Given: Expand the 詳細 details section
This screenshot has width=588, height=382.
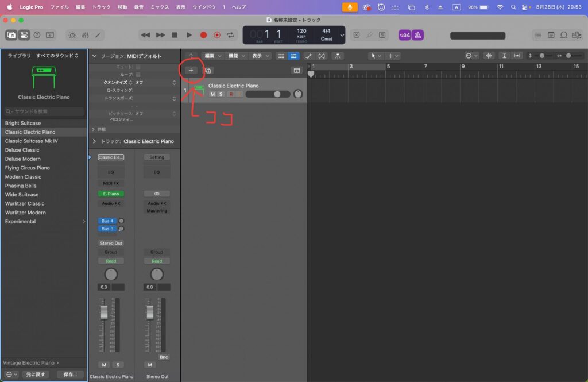Looking at the screenshot, I should [x=94, y=129].
